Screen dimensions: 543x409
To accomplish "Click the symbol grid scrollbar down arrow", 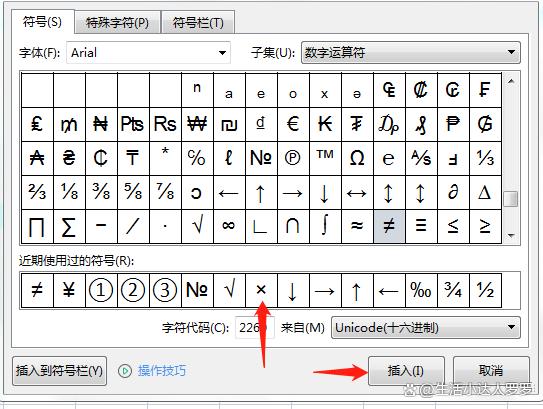I will coord(511,236).
